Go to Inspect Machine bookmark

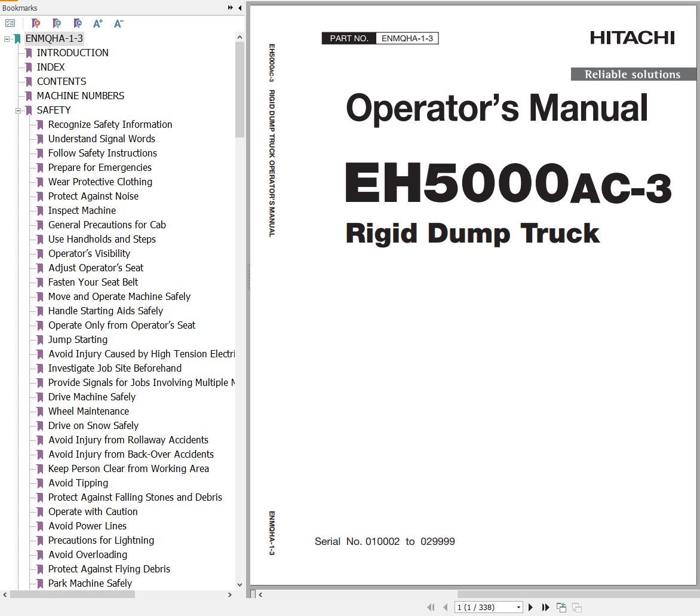click(82, 210)
